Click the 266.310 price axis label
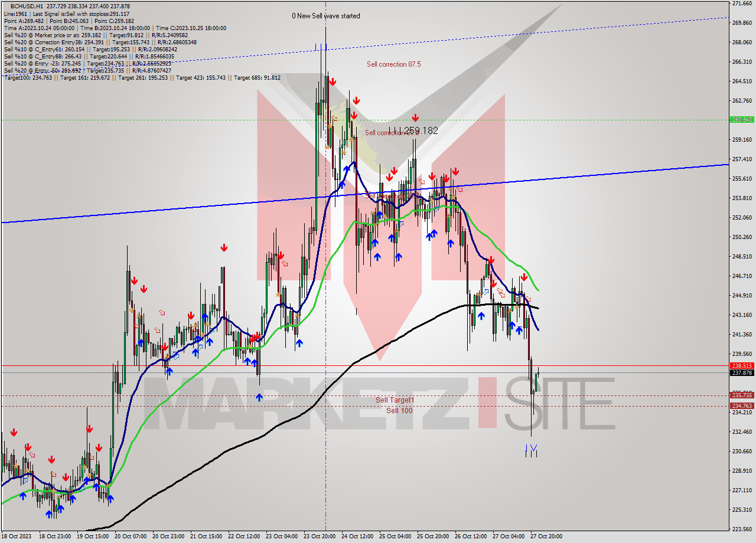Viewport: 756px width, 543px height. click(741, 61)
